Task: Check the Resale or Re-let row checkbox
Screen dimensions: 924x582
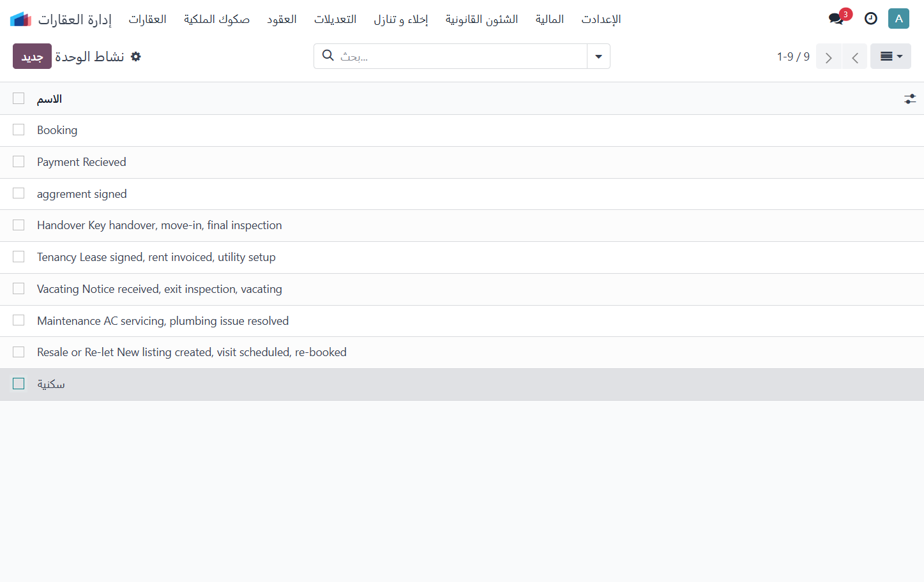Action: click(19, 352)
